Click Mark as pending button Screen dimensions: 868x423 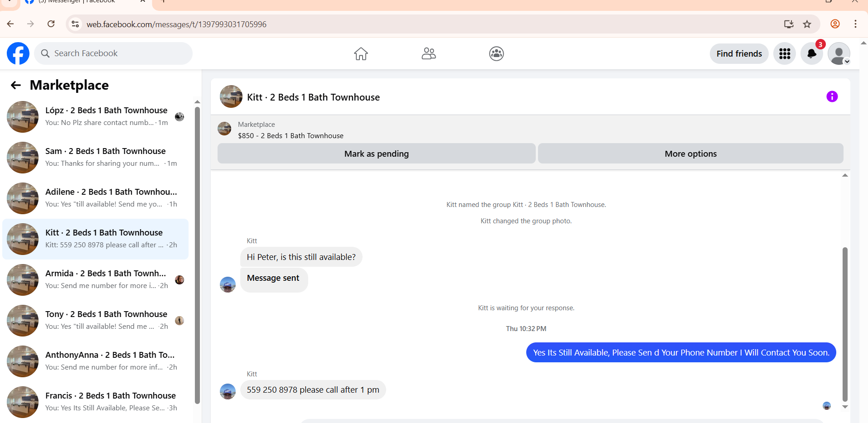point(376,154)
